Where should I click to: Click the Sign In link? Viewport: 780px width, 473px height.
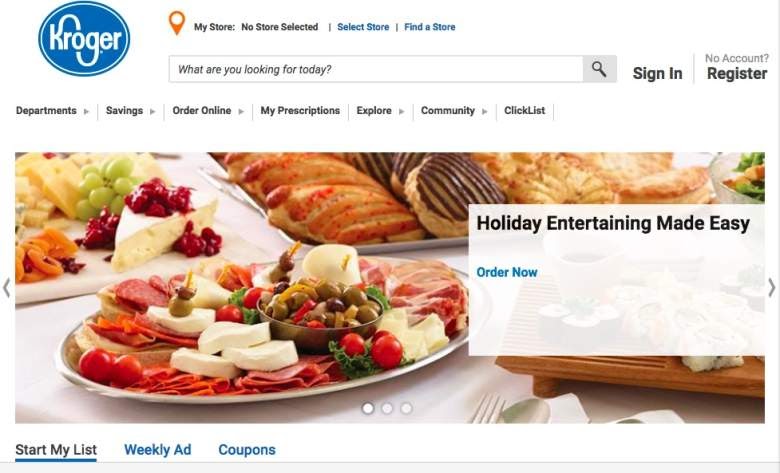[x=657, y=74]
